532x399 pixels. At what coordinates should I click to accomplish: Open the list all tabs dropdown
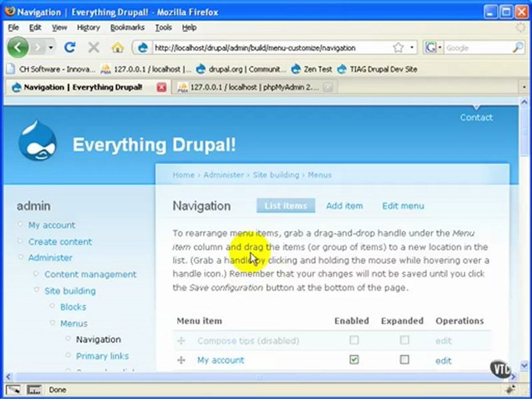pyautogui.click(x=524, y=88)
